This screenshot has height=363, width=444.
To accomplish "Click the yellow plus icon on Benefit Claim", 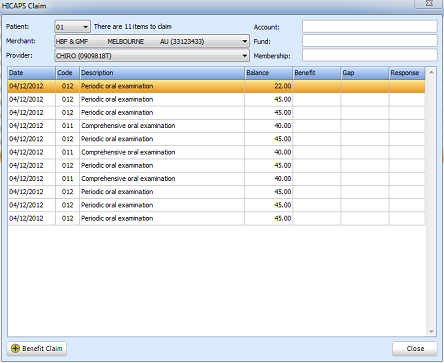I will [15, 348].
